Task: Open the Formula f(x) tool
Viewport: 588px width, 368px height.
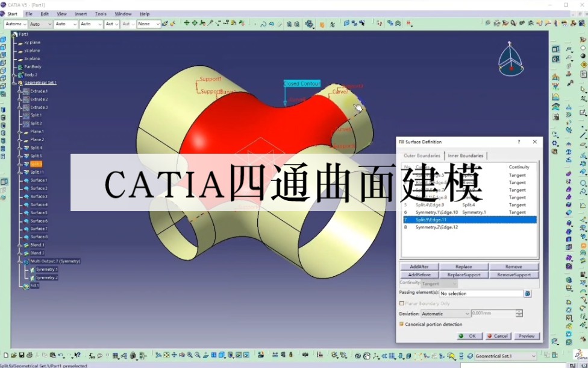Action: pos(92,355)
